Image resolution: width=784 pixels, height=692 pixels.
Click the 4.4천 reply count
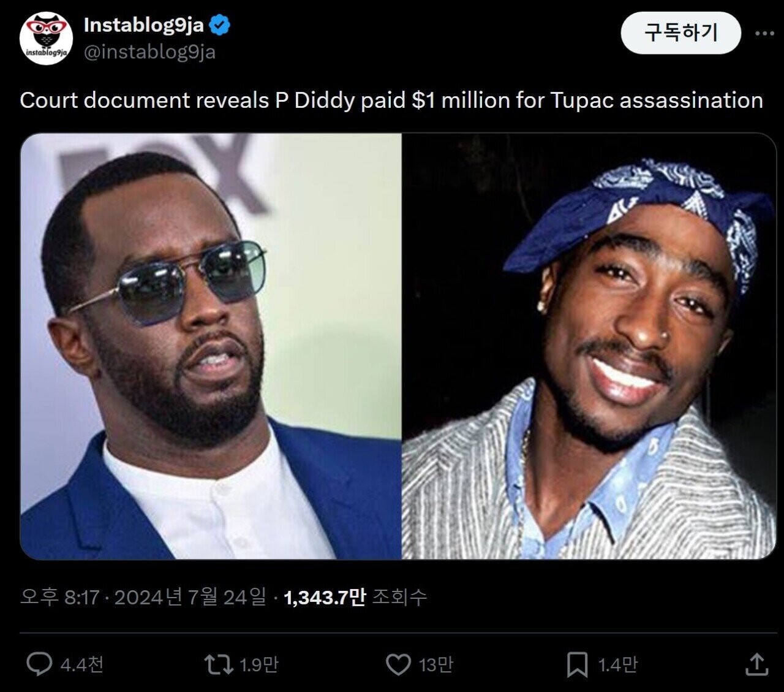tap(82, 664)
